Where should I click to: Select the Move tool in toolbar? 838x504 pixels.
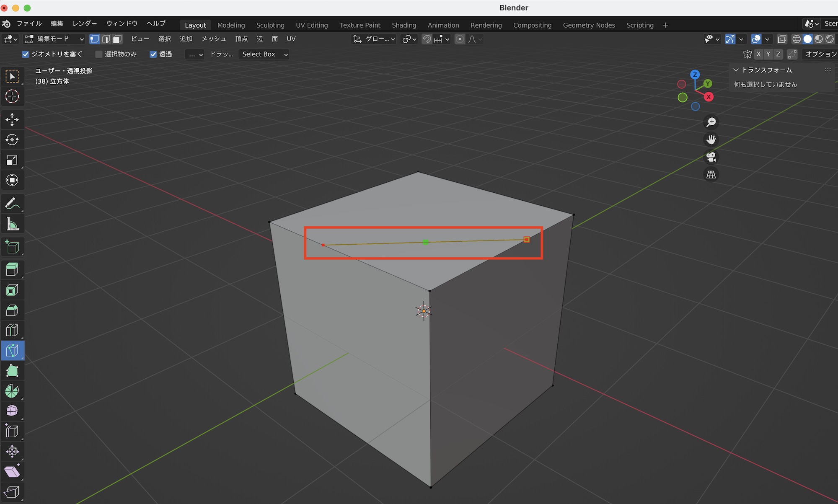coord(12,119)
